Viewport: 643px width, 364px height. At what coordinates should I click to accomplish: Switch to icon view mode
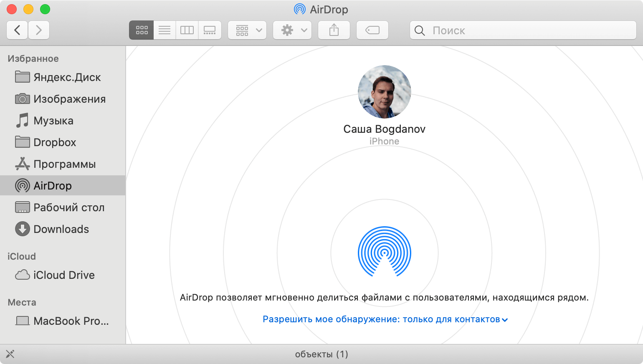(142, 30)
